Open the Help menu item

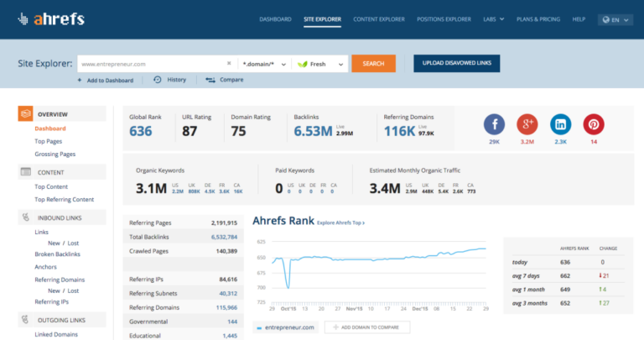[579, 19]
